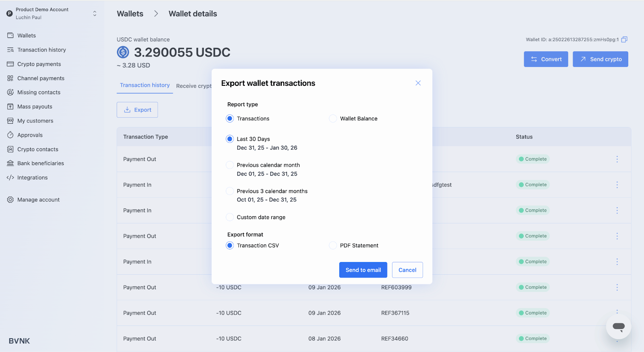The height and width of the screenshot is (352, 644).
Task: Click the Wallets sidebar icon
Action: (10, 35)
